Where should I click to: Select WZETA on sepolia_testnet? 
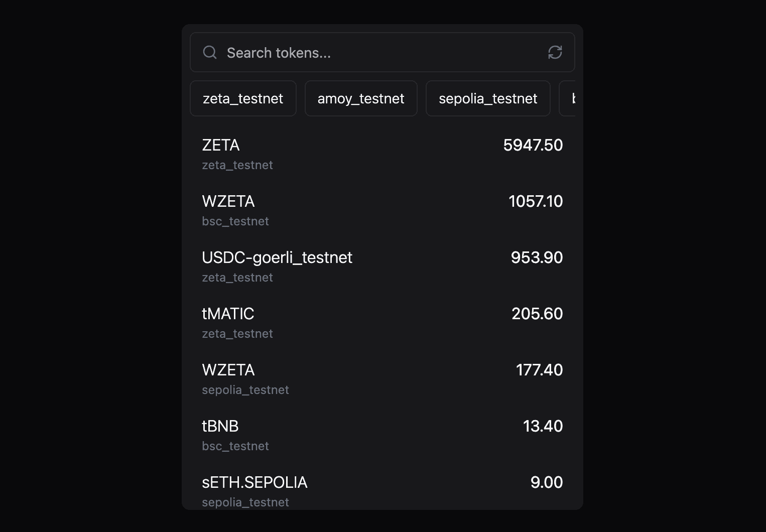351,379
